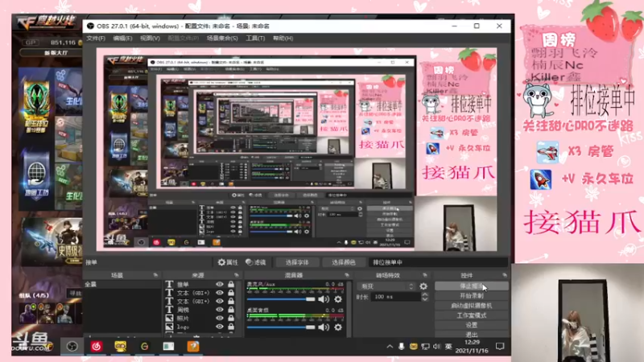Screen dimensions: 644x362
Task: Open network icon in system tray
Action: pyautogui.click(x=426, y=347)
